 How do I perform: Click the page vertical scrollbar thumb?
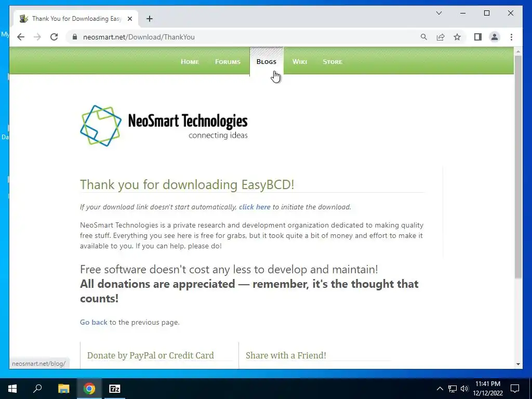pos(518,167)
